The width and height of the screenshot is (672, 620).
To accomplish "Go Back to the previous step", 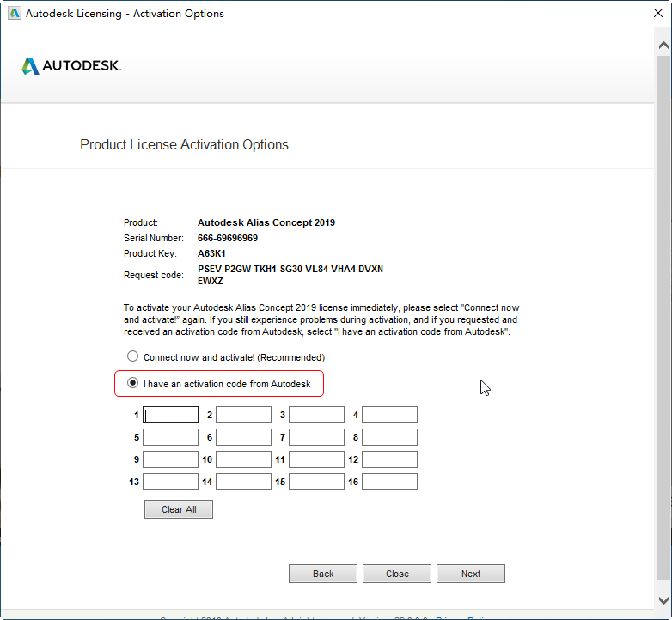I will pyautogui.click(x=323, y=574).
